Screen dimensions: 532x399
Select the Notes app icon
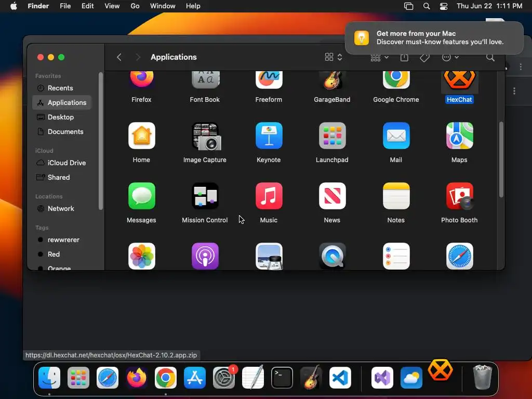point(396,196)
